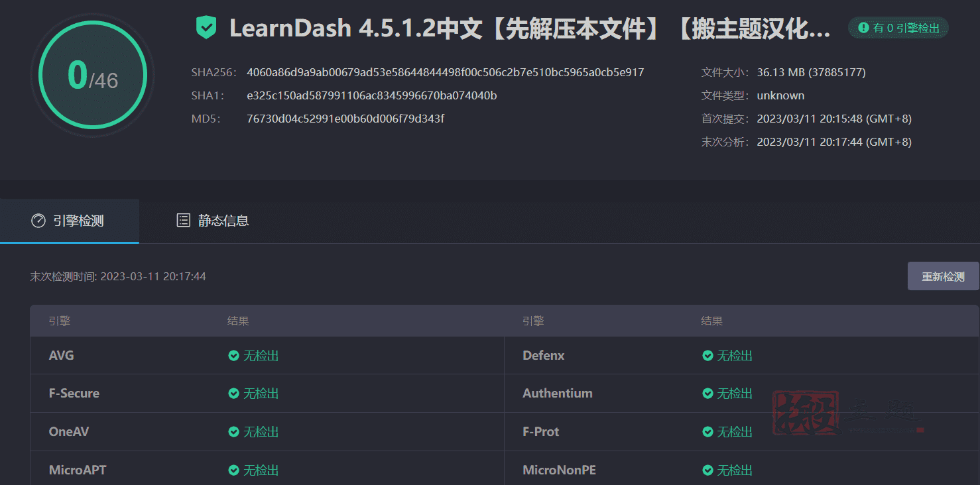Click the MicroAPT engine name
The height and width of the screenshot is (485, 980).
pos(78,470)
